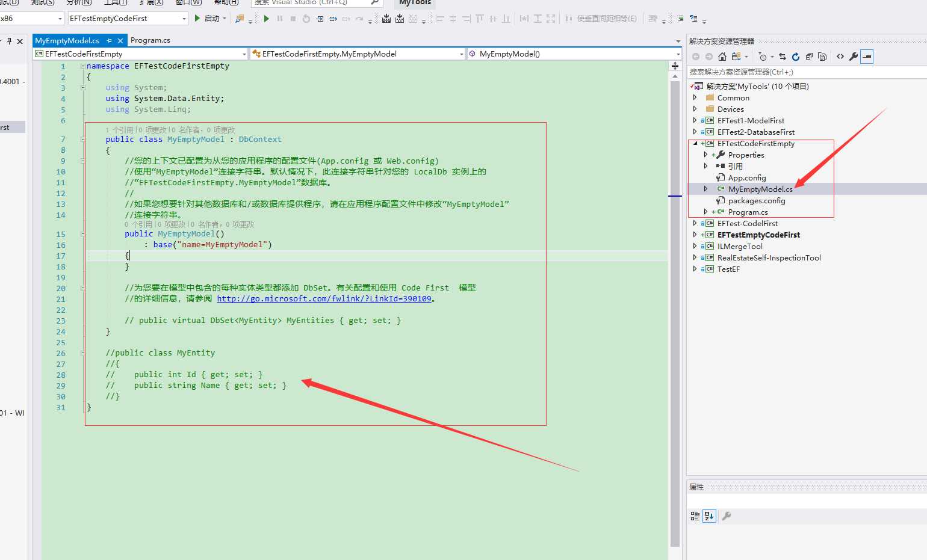Click the Break All pause icon
Image resolution: width=927 pixels, height=560 pixels.
(280, 19)
